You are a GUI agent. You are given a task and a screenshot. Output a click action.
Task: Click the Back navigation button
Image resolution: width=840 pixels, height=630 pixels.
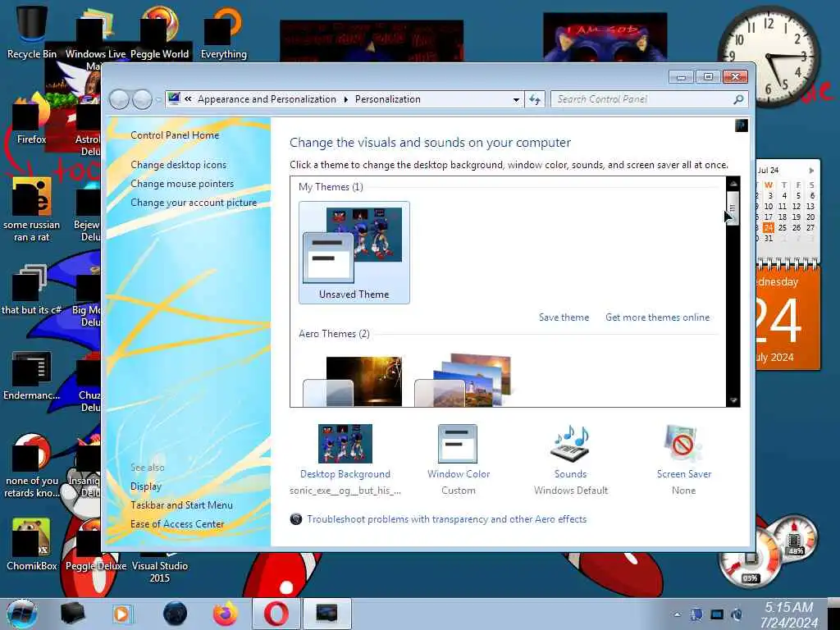pyautogui.click(x=119, y=99)
